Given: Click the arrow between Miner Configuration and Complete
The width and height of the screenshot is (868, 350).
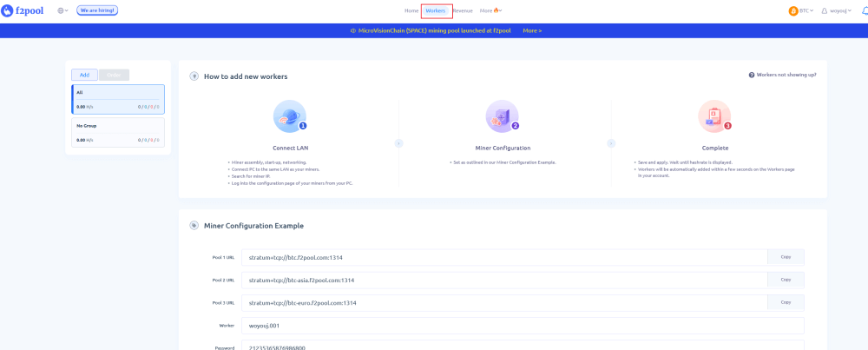Looking at the screenshot, I should [610, 143].
